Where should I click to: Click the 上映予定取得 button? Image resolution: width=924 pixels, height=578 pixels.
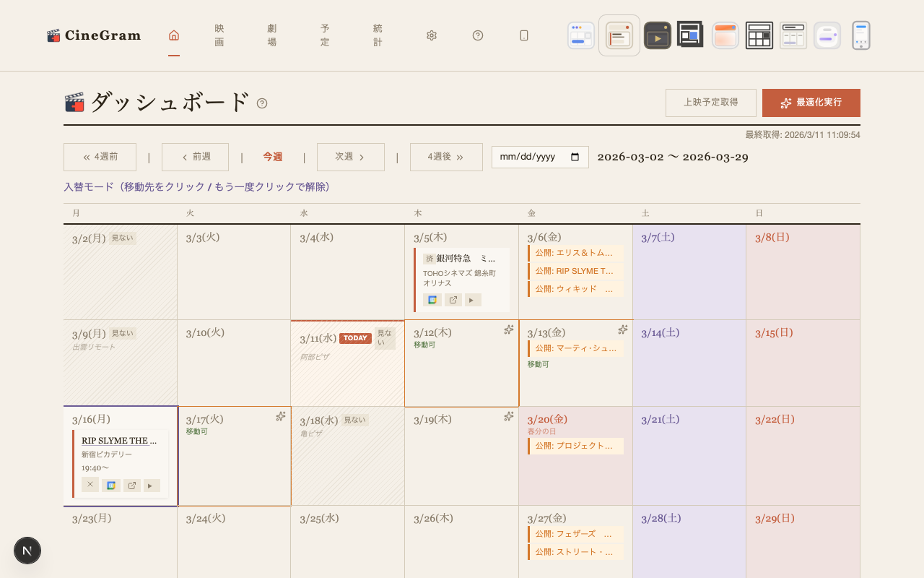click(710, 103)
